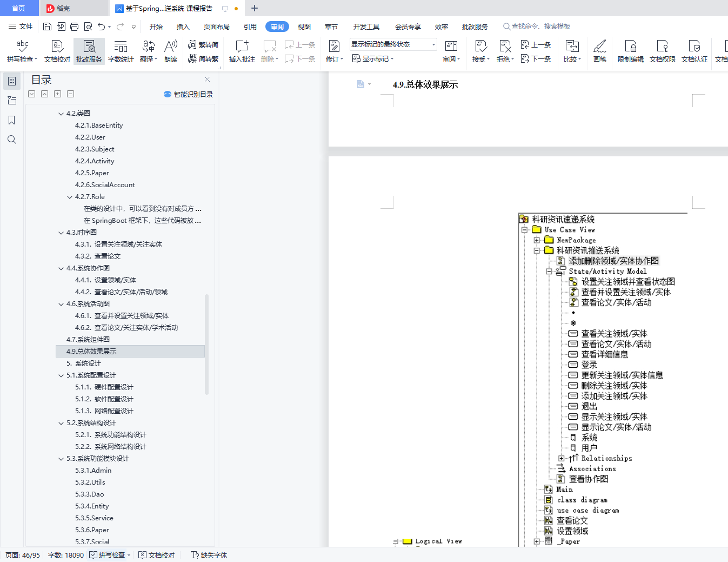This screenshot has height=562, width=728.
Task: Jump to 5.3.5.Service in the outline
Action: pyautogui.click(x=94, y=518)
